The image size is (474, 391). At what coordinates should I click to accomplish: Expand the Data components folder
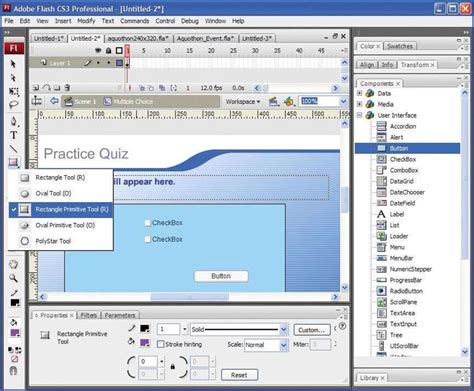coord(360,93)
